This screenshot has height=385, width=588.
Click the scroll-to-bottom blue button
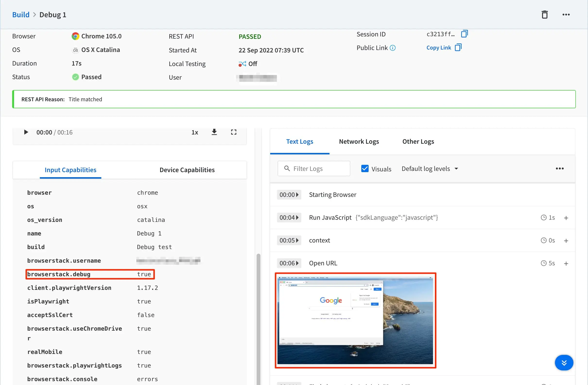tap(564, 363)
